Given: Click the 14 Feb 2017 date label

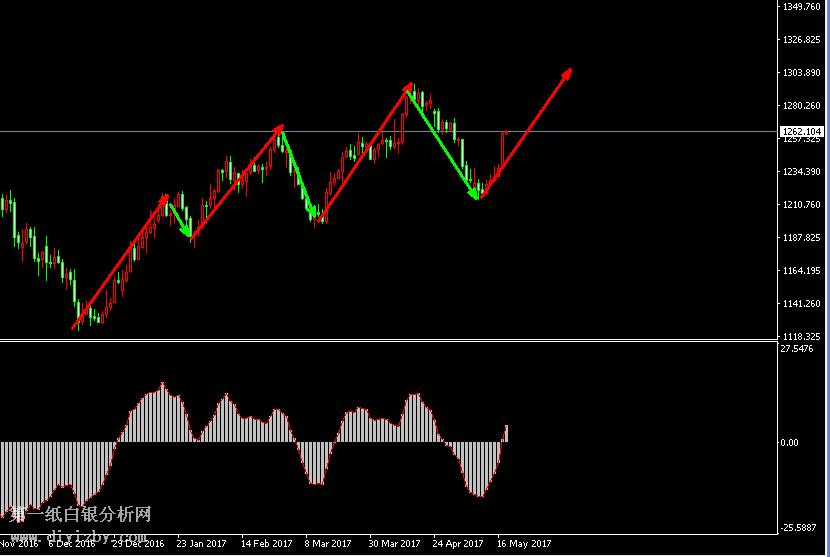Looking at the screenshot, I should coord(265,544).
